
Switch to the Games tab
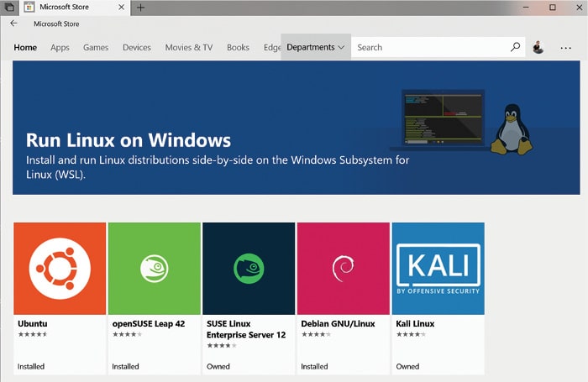click(96, 48)
